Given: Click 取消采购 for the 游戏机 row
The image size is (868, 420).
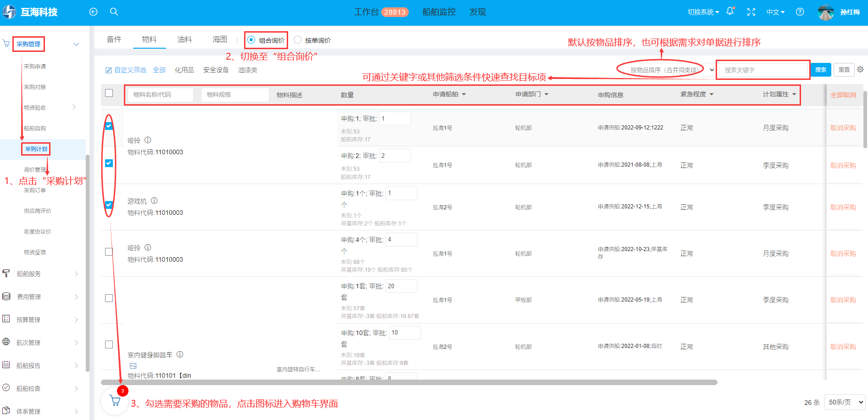Looking at the screenshot, I should click(843, 207).
